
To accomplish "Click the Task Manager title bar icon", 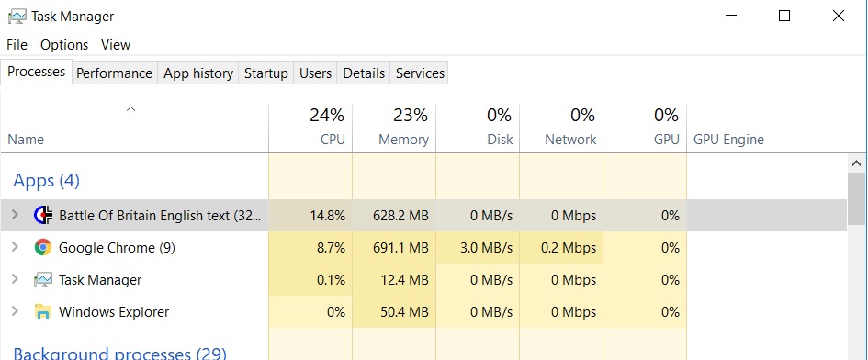I will point(17,16).
